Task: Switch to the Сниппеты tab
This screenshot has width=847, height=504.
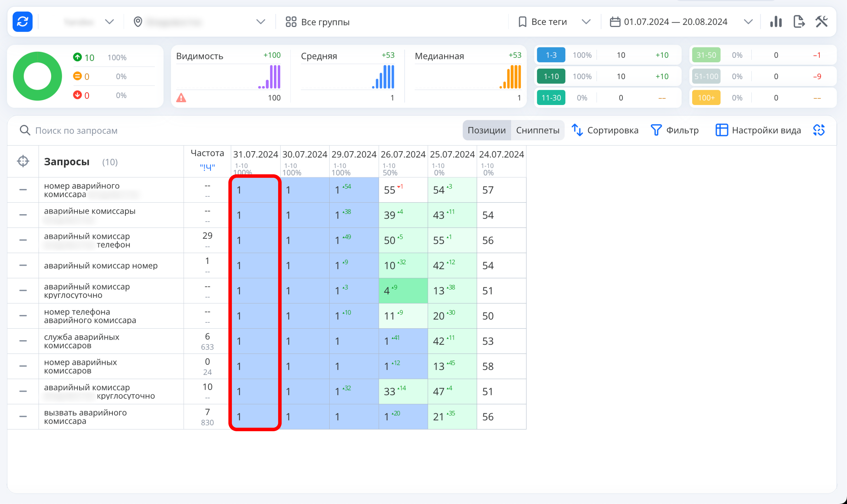Action: 537,130
